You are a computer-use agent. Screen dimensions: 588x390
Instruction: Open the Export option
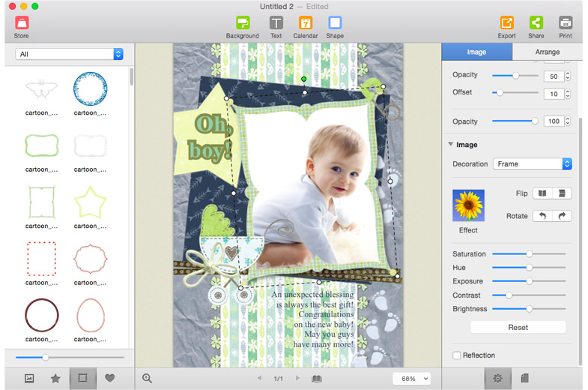506,23
